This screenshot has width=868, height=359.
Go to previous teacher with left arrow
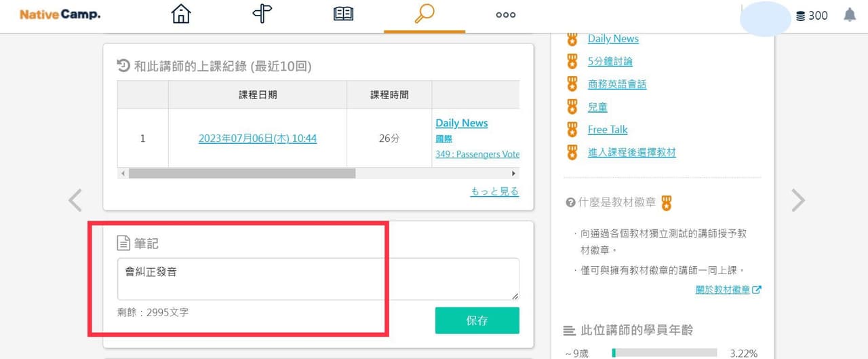75,200
